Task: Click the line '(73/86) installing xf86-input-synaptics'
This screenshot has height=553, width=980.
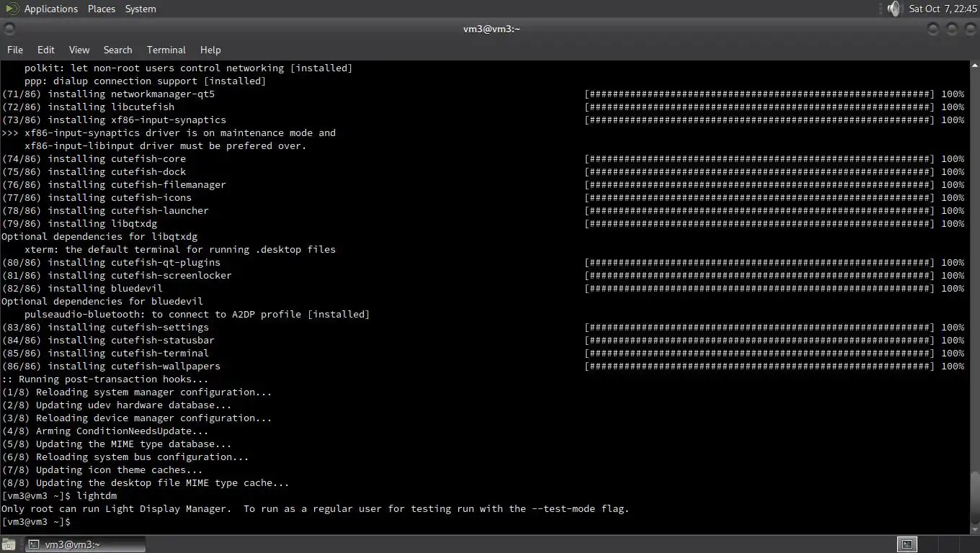Action: point(114,120)
